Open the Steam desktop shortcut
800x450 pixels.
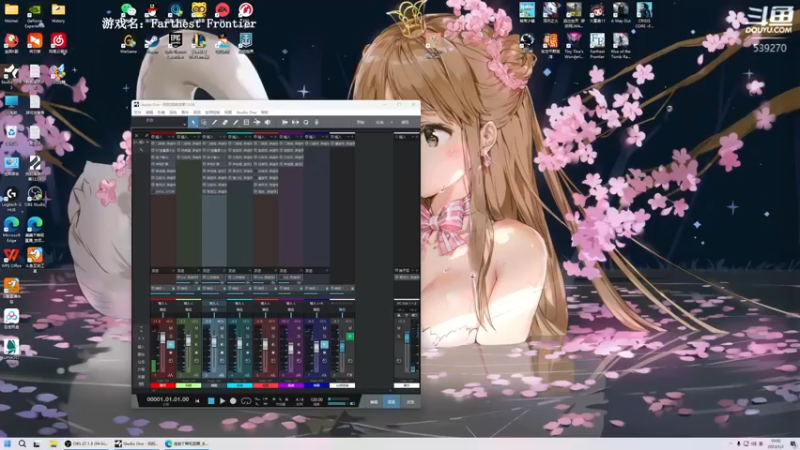coord(152,44)
